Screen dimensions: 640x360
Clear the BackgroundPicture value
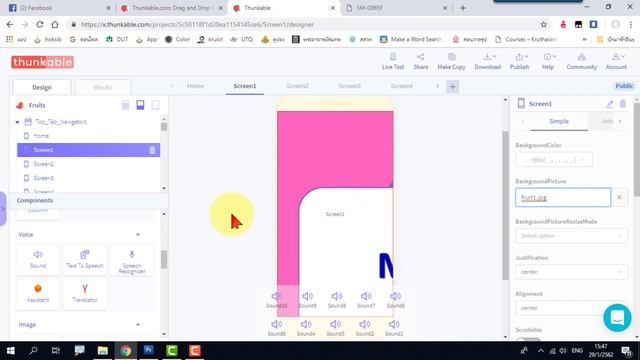[619, 198]
